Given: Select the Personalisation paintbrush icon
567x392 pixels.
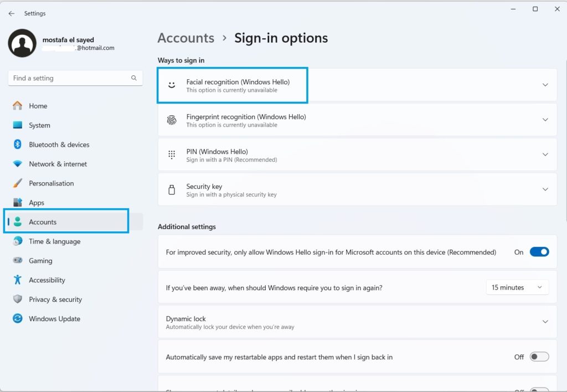Looking at the screenshot, I should [17, 183].
